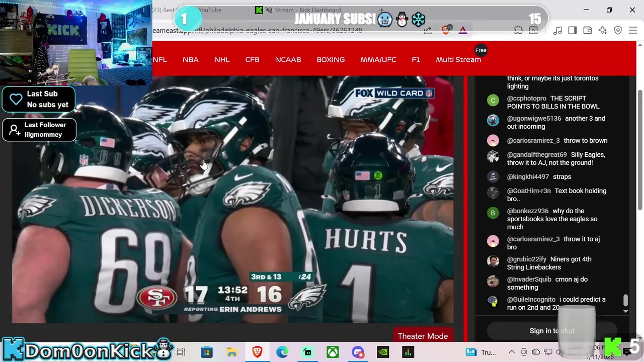This screenshot has height=362, width=644.
Task: Click username @bonkezz936 in chat
Action: click(528, 211)
